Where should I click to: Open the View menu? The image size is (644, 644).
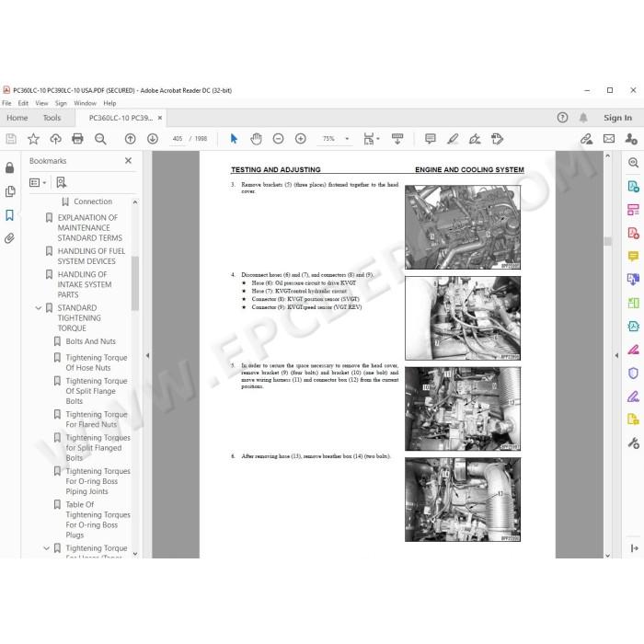pyautogui.click(x=41, y=103)
